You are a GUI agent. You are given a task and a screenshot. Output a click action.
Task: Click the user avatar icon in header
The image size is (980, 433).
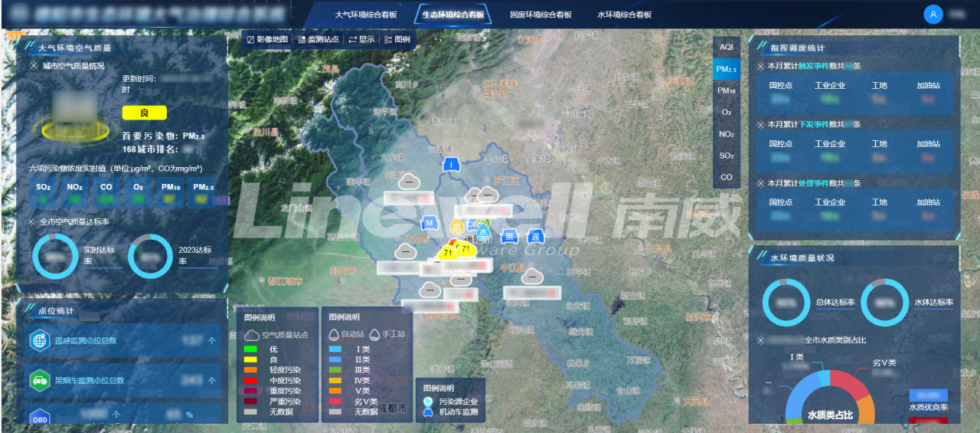coord(933,15)
